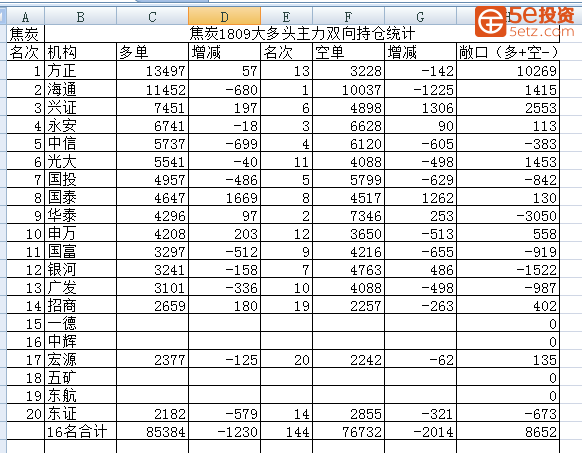Click the 5etz.com link text

(x=542, y=31)
